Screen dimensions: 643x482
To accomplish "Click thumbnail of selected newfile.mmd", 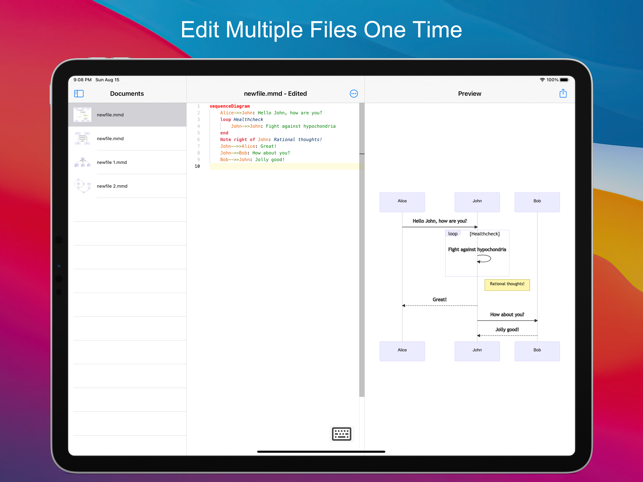I will [82, 114].
